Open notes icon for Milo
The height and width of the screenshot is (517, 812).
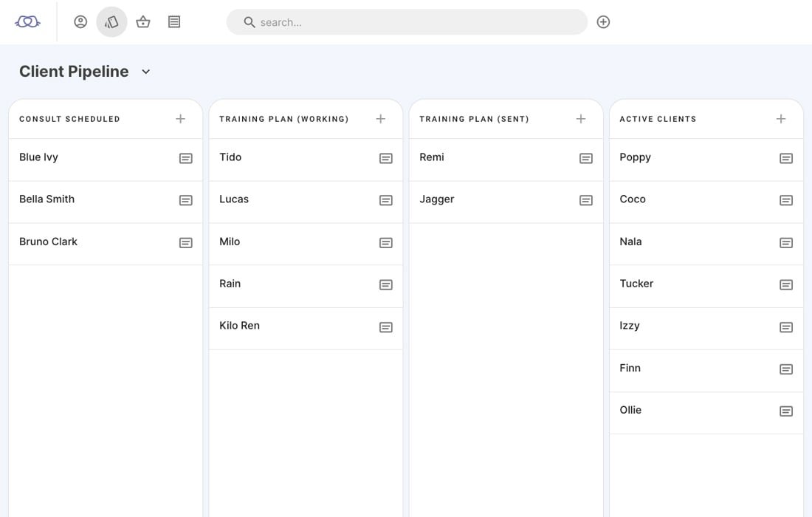(386, 242)
